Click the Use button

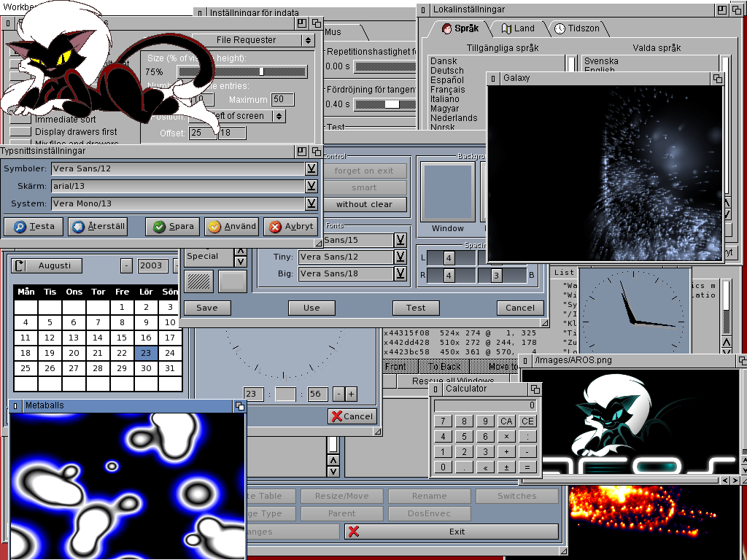[311, 308]
